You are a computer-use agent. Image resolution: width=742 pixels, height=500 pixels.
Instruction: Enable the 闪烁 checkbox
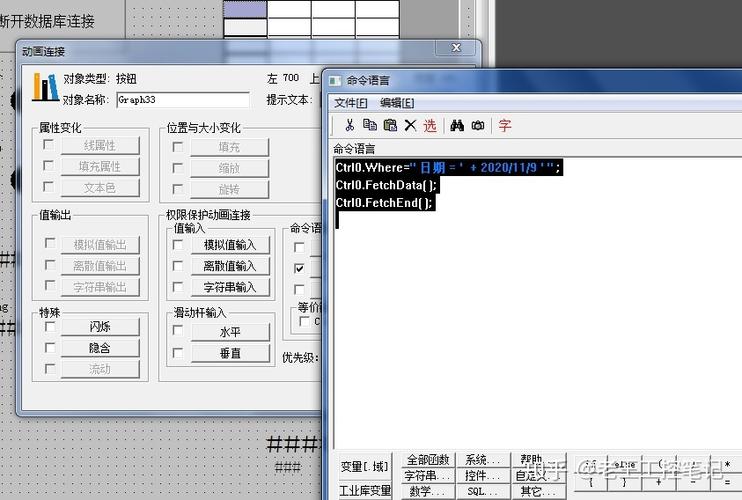click(50, 326)
